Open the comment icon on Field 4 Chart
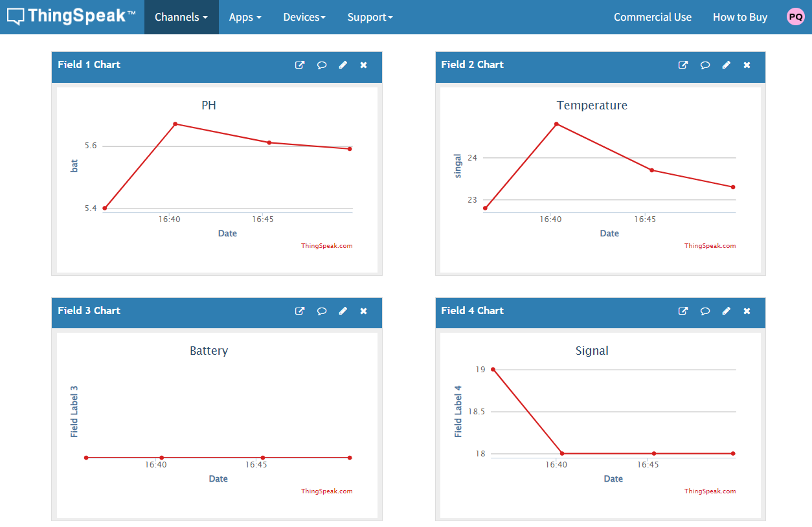812x527 pixels. point(705,311)
